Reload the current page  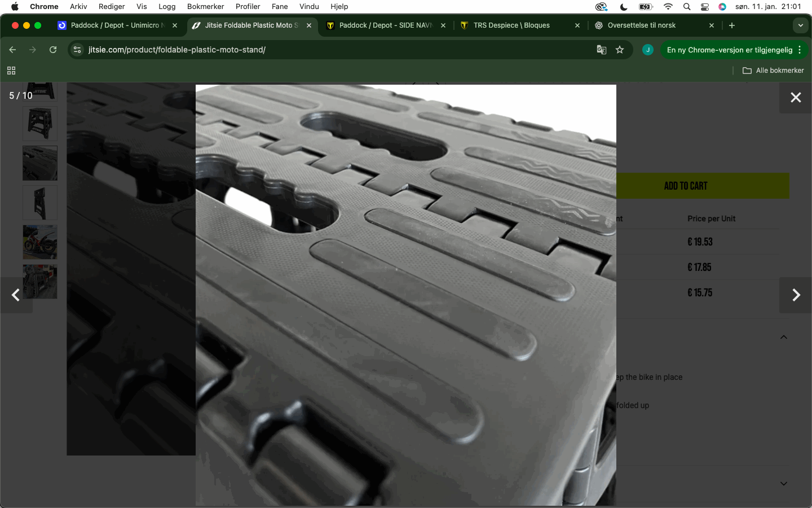[53, 50]
